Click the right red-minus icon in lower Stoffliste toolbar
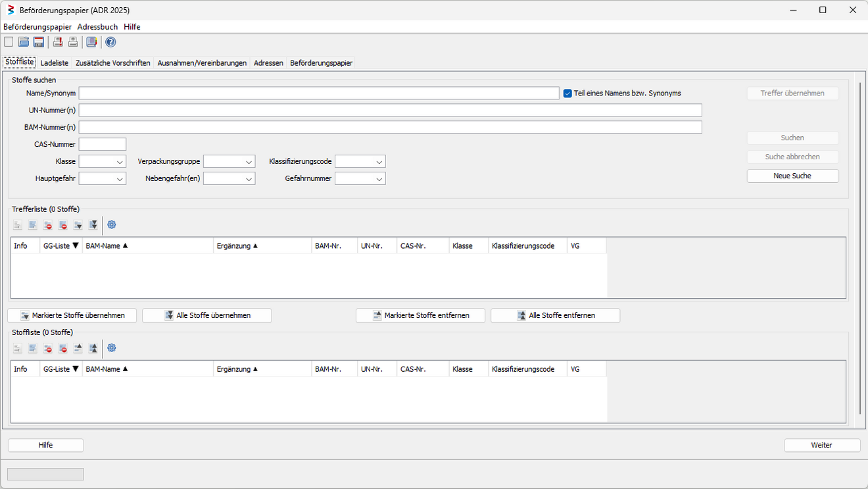 pyautogui.click(x=63, y=348)
